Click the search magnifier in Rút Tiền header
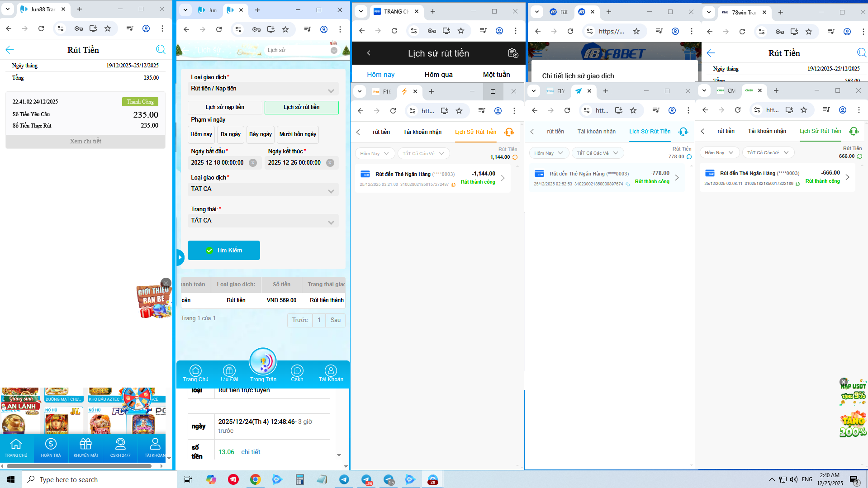868x488 pixels. [160, 50]
